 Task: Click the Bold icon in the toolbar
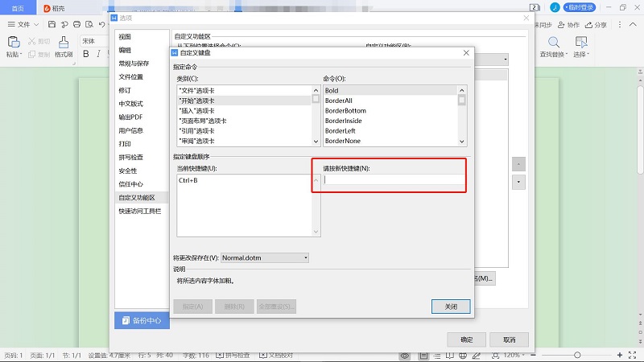coord(85,54)
